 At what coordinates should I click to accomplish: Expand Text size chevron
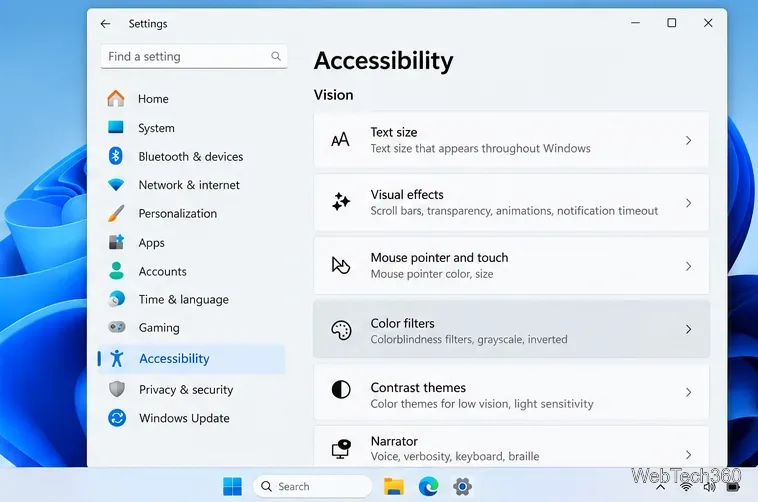coord(688,140)
